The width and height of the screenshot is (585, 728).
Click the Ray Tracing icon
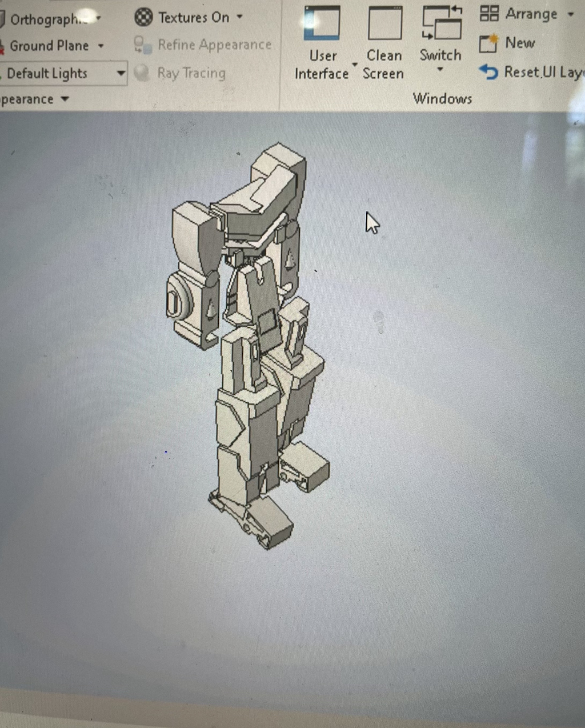(x=142, y=73)
